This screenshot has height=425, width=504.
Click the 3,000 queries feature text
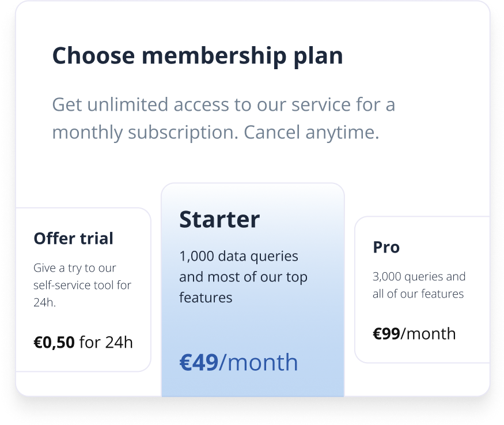point(419,276)
